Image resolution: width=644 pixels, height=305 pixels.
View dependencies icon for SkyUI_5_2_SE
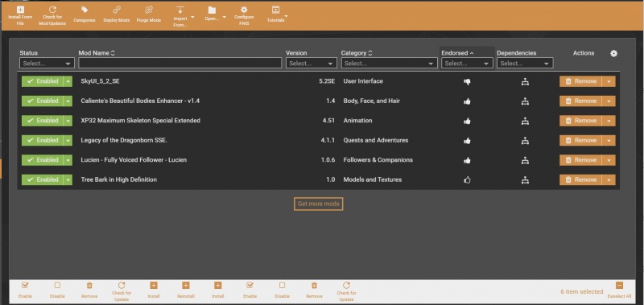click(525, 82)
